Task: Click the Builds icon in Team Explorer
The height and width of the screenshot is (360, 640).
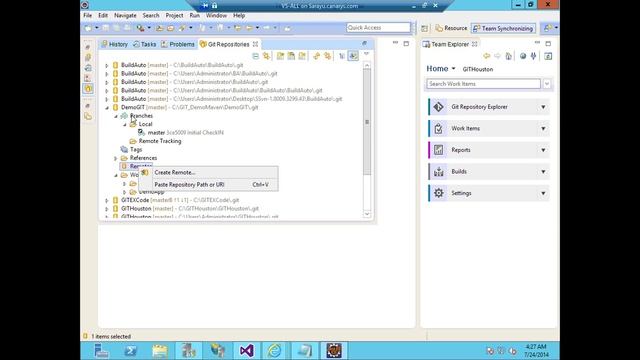Action: 439,172
